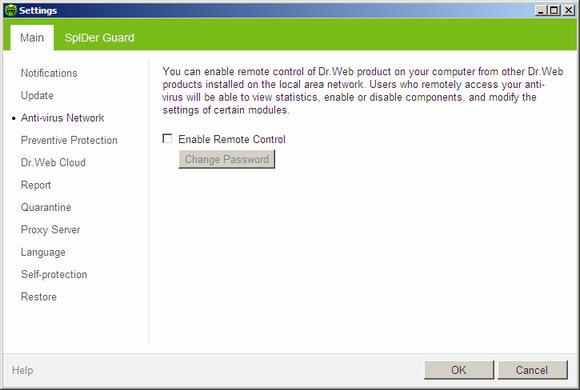
Task: Open the Report settings section
Action: [36, 185]
